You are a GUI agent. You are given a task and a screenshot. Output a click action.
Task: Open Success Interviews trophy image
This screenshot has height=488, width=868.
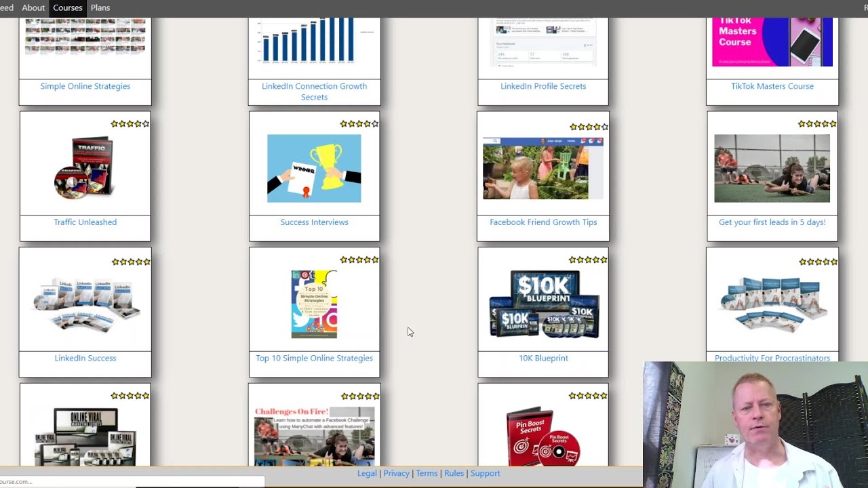(x=314, y=168)
